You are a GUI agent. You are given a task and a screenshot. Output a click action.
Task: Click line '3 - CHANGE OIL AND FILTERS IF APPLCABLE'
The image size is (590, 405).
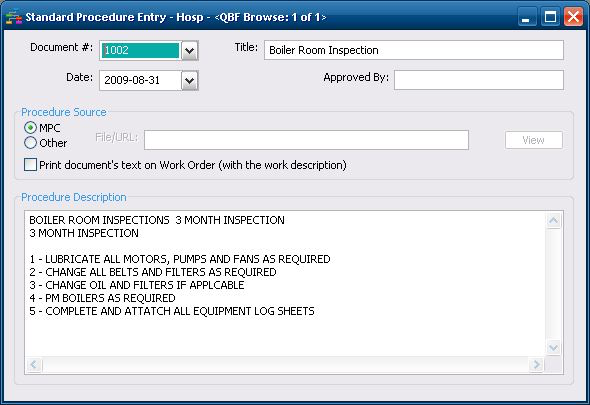pos(137,285)
